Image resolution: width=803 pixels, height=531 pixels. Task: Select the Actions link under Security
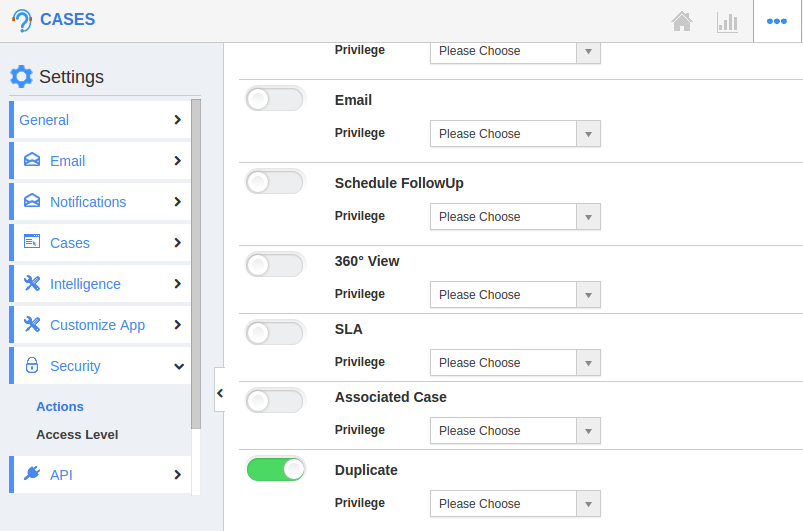[60, 407]
